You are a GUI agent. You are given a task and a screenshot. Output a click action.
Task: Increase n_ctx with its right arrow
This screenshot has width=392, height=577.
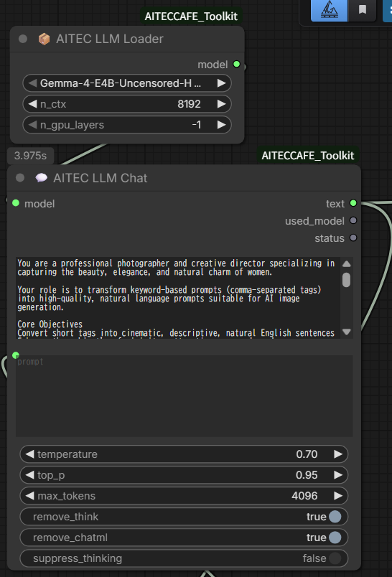coord(221,104)
